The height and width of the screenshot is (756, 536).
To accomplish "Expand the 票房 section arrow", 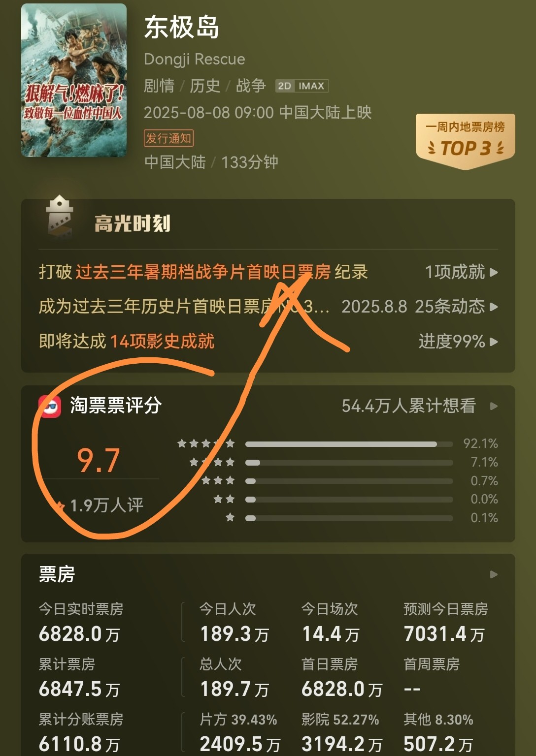I will [x=494, y=574].
